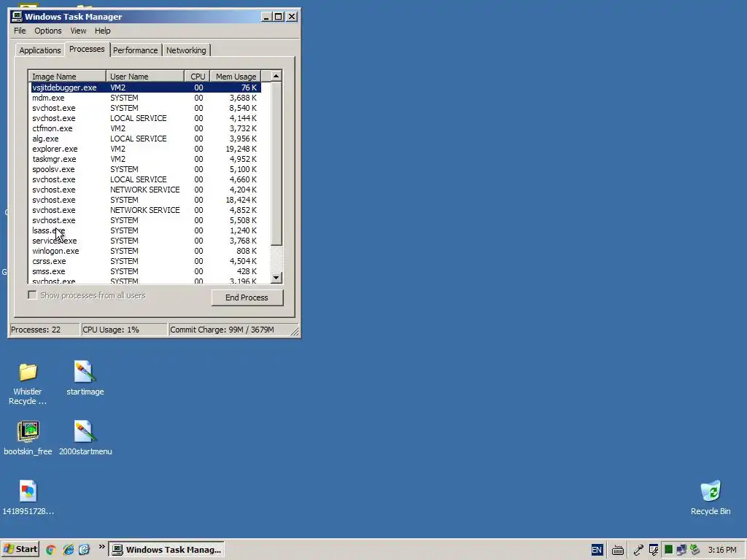Sort by Mem Usage column header
Screen dimensions: 747x560
pyautogui.click(x=236, y=76)
